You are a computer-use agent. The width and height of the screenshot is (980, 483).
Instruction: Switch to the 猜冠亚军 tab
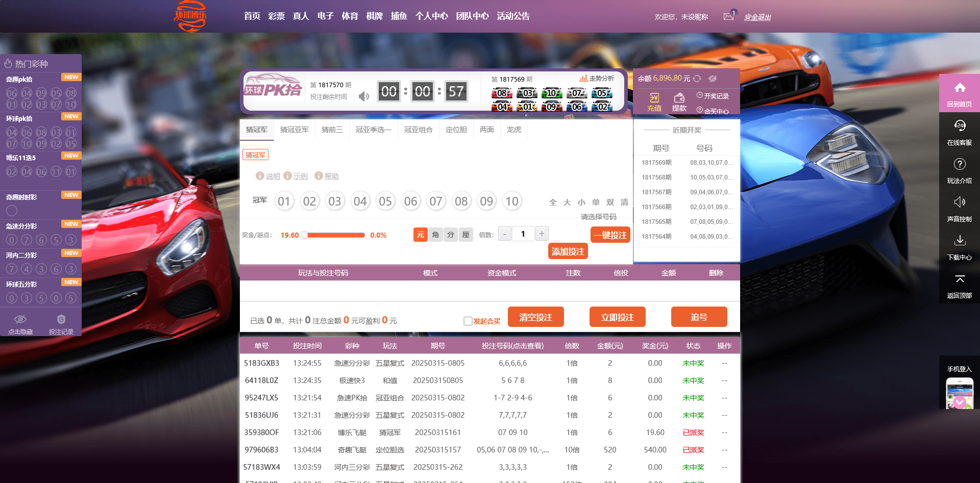pyautogui.click(x=295, y=130)
